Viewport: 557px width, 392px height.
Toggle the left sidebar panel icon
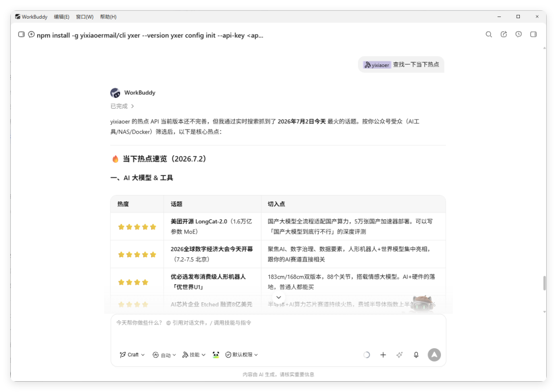point(21,35)
